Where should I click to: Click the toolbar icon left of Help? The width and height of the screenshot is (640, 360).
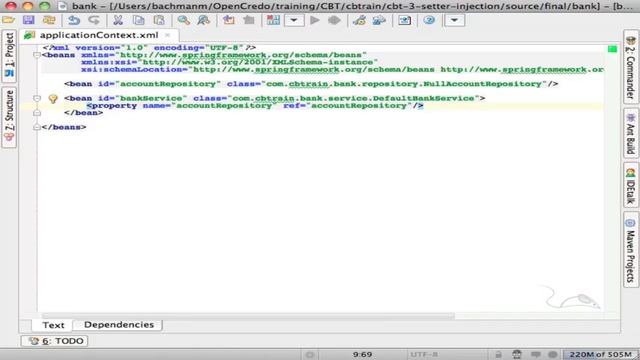404,20
